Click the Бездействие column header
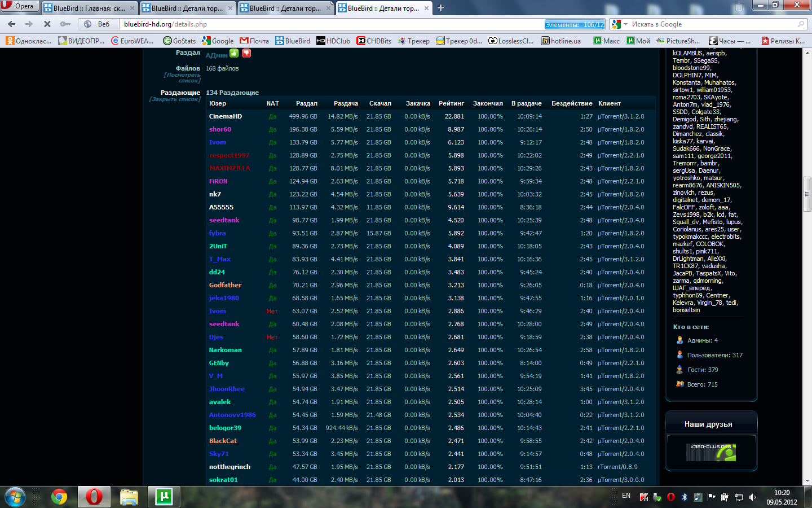The image size is (812, 508). coord(572,103)
